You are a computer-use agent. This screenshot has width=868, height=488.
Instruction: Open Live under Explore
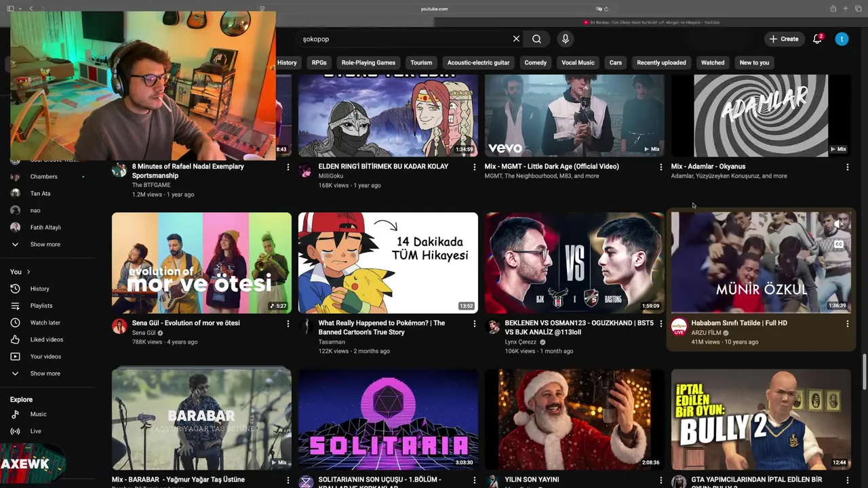(36, 431)
